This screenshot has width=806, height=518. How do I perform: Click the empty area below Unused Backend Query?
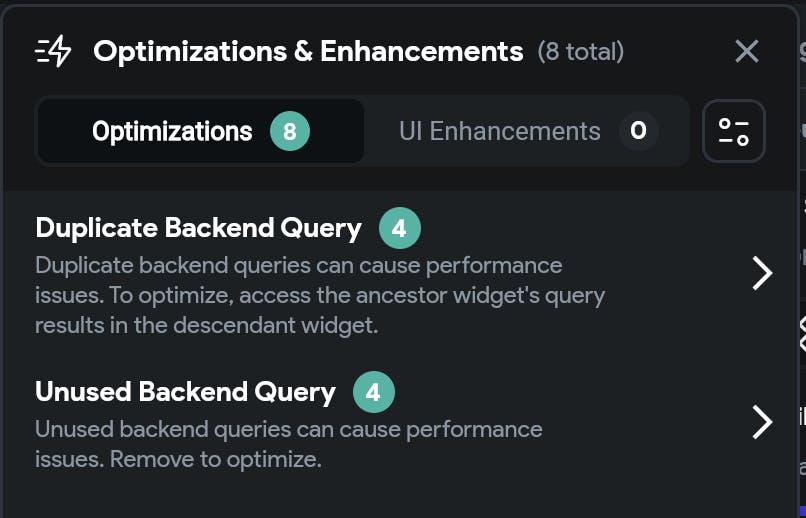(380, 495)
